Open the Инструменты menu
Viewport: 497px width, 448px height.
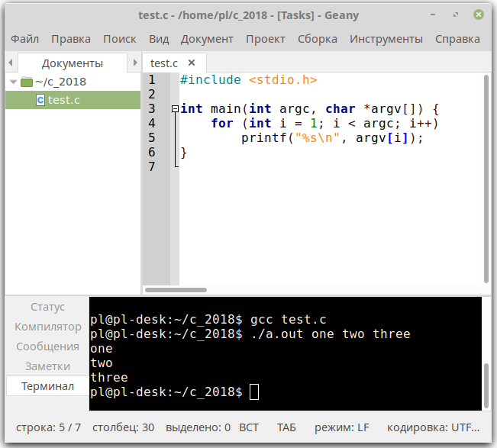(x=386, y=39)
